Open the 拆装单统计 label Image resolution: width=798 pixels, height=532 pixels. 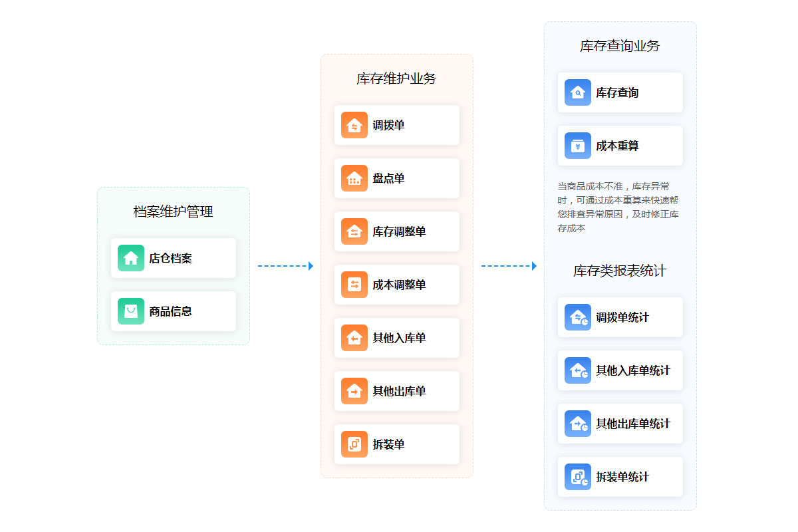coord(622,477)
